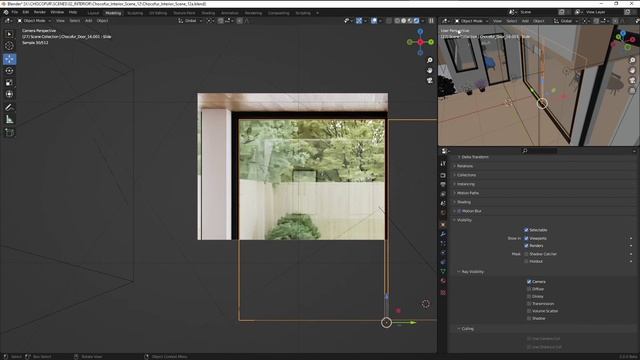Enable Diffuse ray visibility checkbox
The height and width of the screenshot is (360, 640).
tap(529, 289)
